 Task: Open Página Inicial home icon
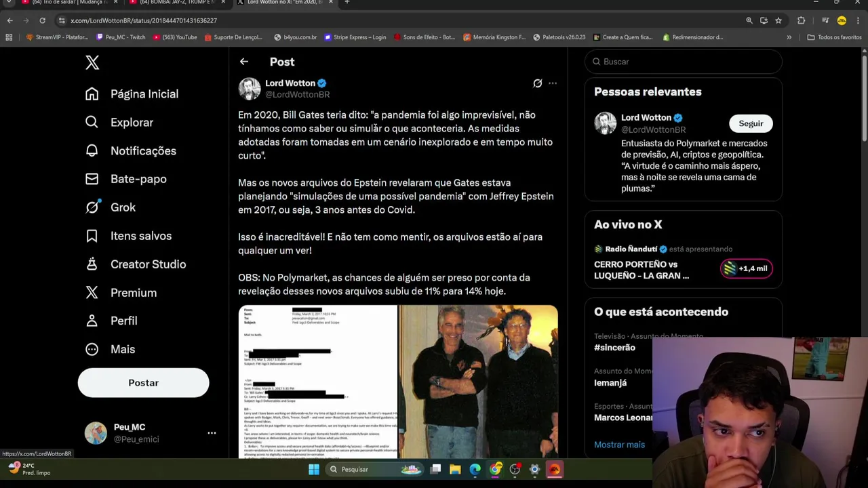(92, 94)
